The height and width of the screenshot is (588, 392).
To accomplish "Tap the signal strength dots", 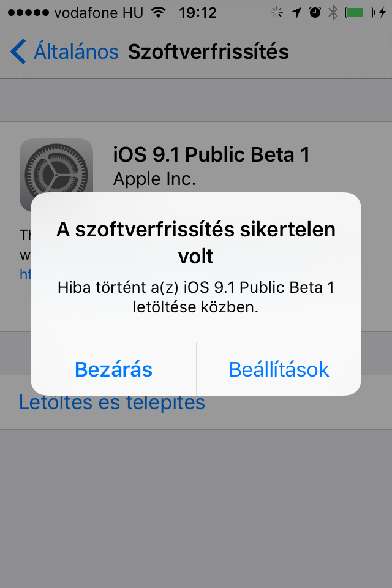I will [28, 13].
